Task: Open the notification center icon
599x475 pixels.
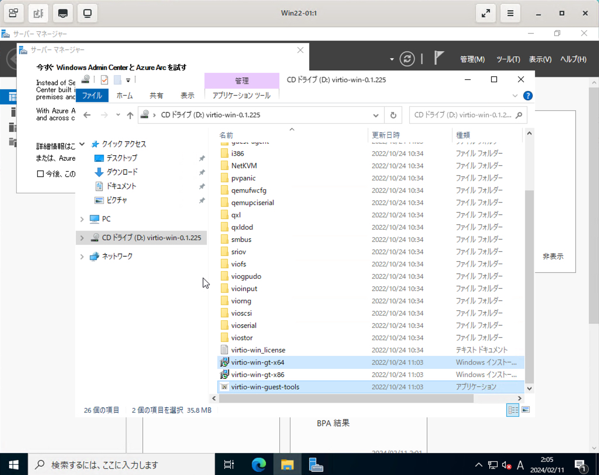Action: [x=580, y=465]
